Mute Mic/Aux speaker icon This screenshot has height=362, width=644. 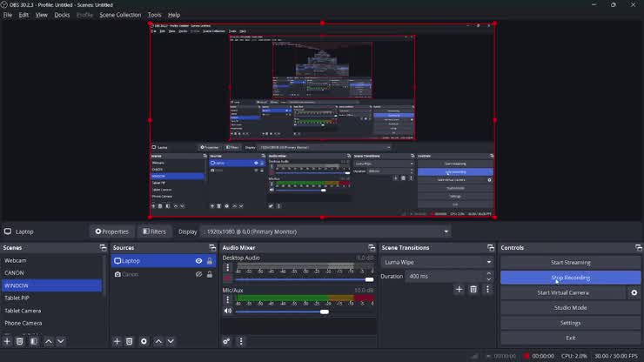227,311
